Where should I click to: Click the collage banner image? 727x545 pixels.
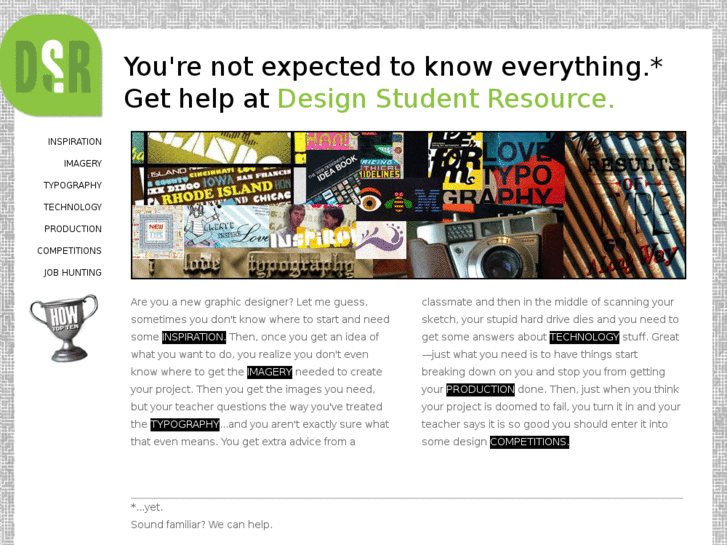pos(408,205)
